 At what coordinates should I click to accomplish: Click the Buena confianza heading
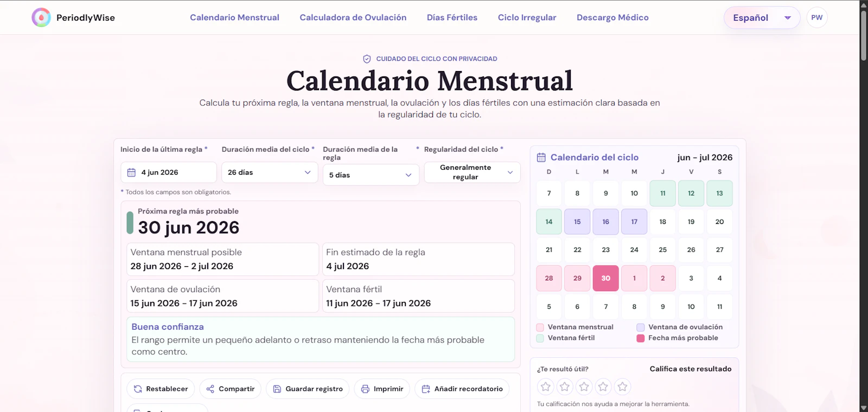click(x=168, y=327)
